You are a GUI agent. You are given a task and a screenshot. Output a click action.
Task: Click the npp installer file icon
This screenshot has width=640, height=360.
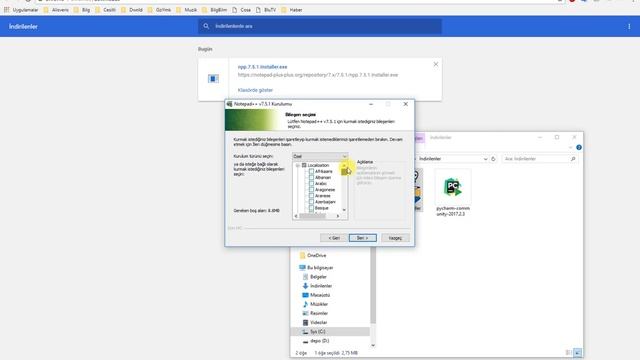[213, 79]
